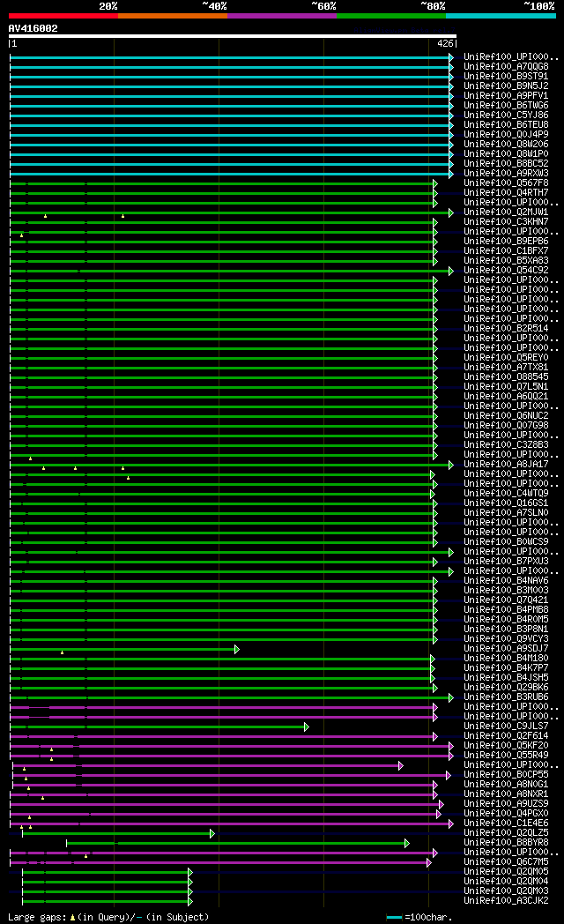Open hit UniRef100_A7SLN0
This screenshot has width=564, height=924.
(506, 512)
